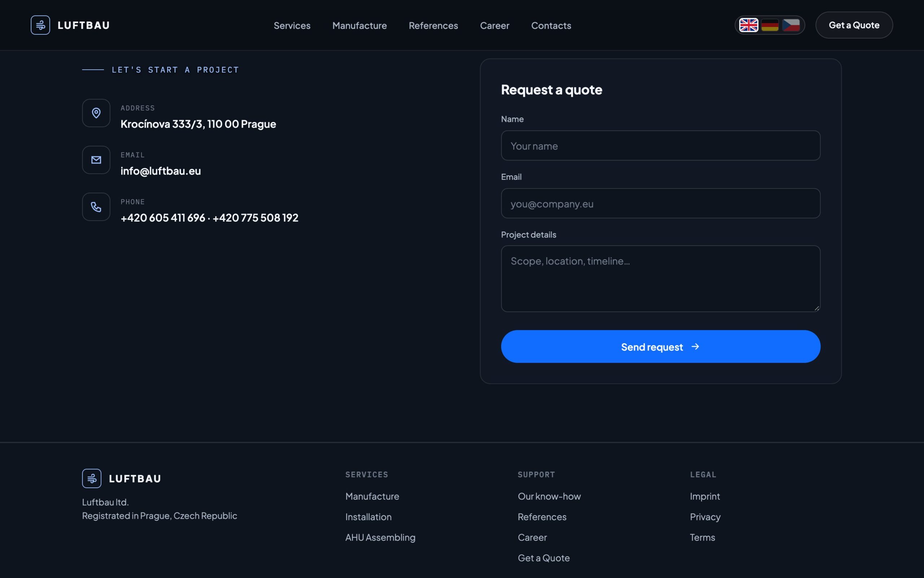Click the textarea resize handle corner
Image resolution: width=924 pixels, height=578 pixels.
(817, 308)
